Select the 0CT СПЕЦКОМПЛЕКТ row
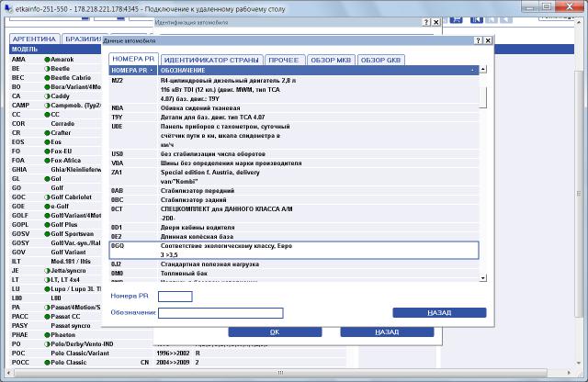The height and width of the screenshot is (382, 588). pyautogui.click(x=294, y=214)
